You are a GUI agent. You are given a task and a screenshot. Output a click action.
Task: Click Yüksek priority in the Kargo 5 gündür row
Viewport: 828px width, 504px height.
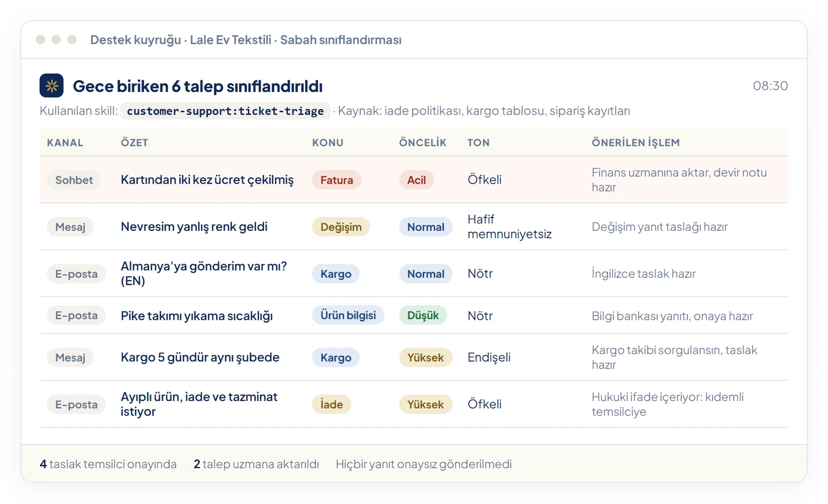[x=425, y=358]
